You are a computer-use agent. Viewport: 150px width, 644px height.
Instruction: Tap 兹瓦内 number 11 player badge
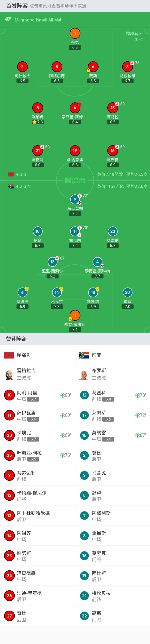click(75, 231)
